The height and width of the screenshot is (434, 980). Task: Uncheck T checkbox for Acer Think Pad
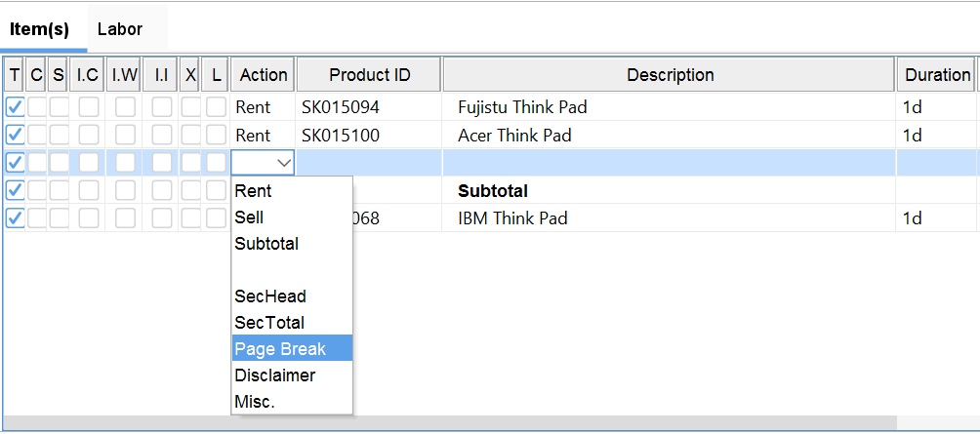pos(16,135)
